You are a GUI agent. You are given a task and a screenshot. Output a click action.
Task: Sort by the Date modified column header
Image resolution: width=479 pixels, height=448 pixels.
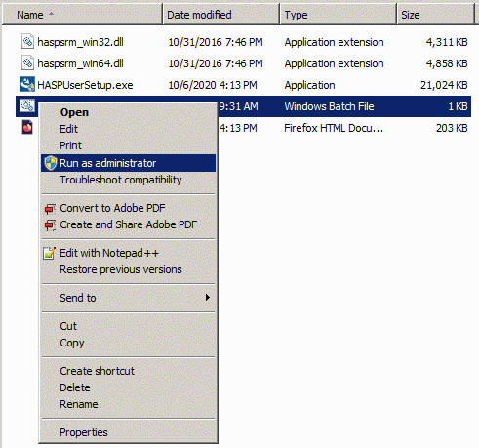(x=221, y=15)
